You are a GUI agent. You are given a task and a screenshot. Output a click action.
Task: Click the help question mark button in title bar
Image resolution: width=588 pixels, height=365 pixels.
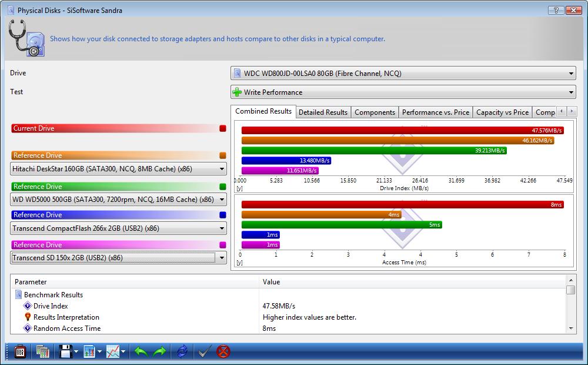[556, 10]
